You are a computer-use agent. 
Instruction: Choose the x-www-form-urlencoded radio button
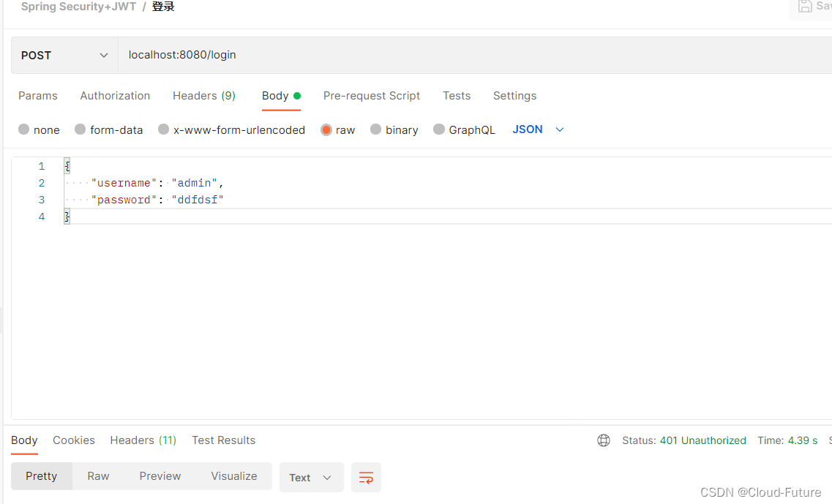click(164, 129)
